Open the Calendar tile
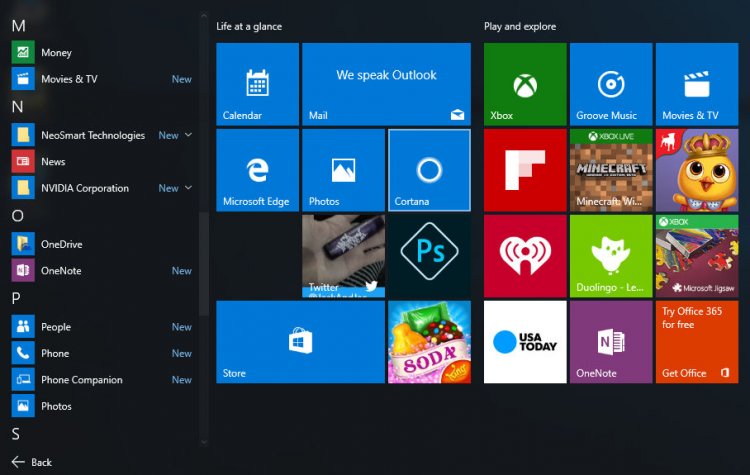Screen dimensions: 750x475 (x=257, y=84)
